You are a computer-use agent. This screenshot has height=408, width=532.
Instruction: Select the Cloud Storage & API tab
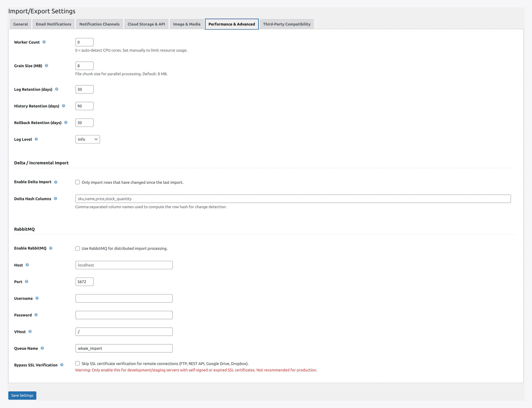[146, 24]
